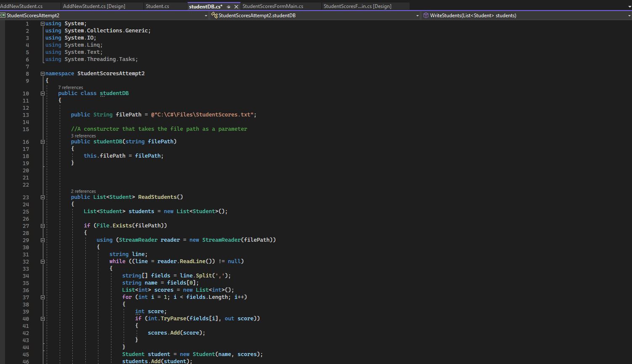Click the '2 references' link above ReadStudents

point(83,191)
